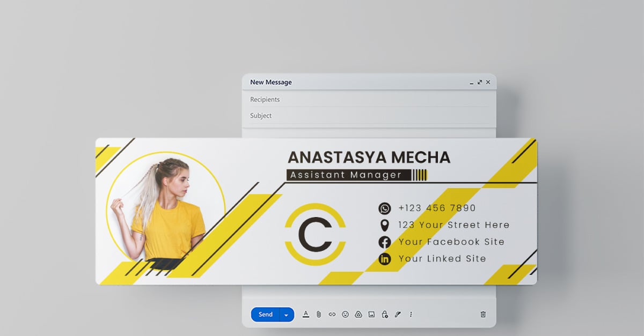Click the LinkedIn icon in the signature
Screen dimensions: 644x336
[x=384, y=259]
